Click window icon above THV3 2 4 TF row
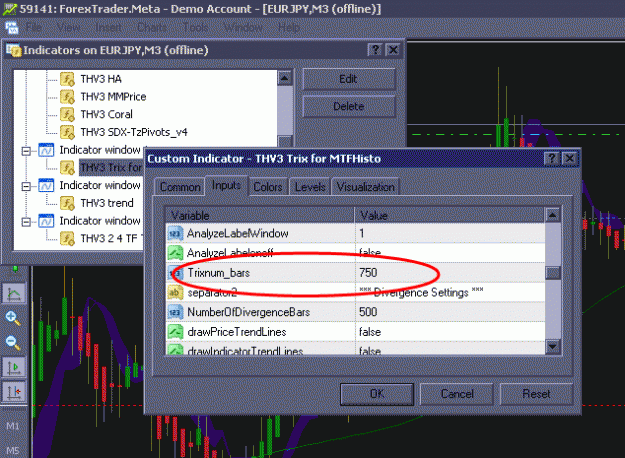 46,221
